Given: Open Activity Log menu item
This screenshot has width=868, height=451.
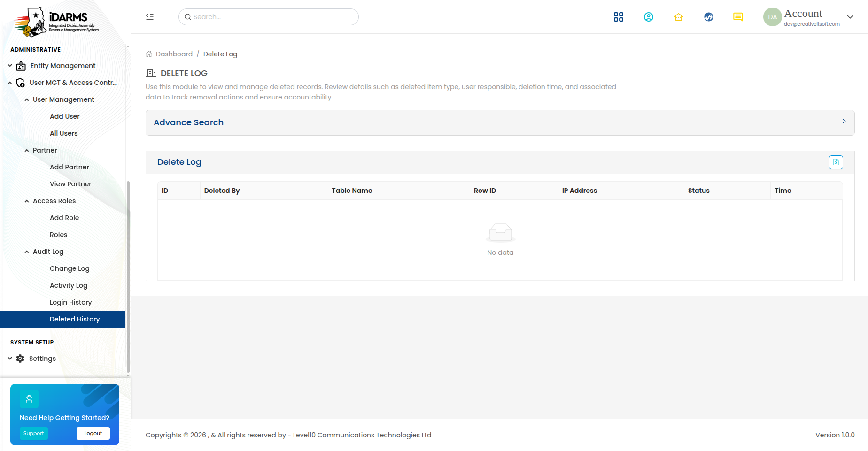Looking at the screenshot, I should pyautogui.click(x=69, y=285).
